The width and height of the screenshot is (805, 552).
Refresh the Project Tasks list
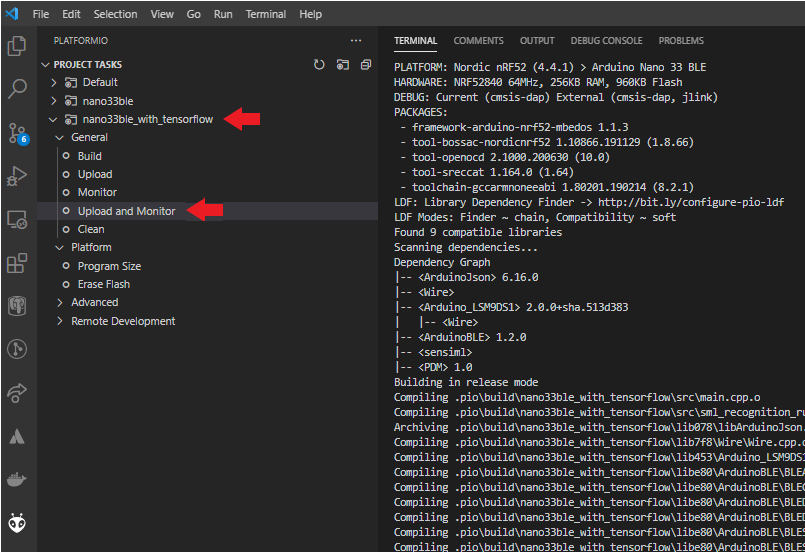tap(319, 64)
